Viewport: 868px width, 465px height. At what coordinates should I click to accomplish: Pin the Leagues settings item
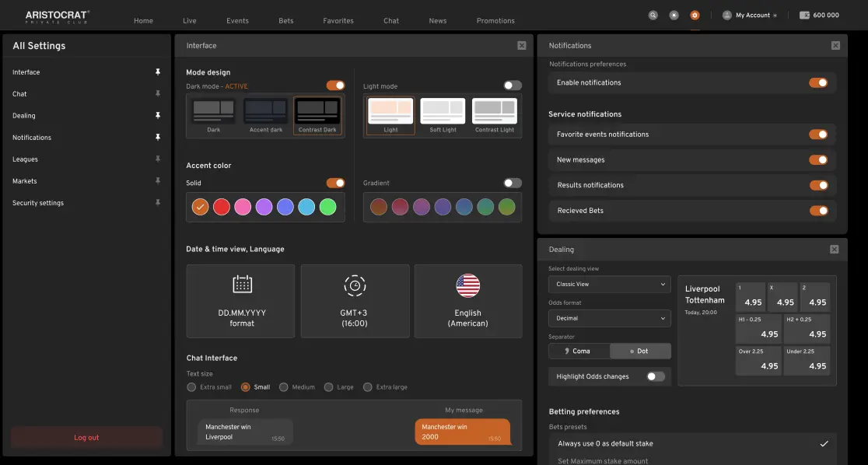click(158, 159)
